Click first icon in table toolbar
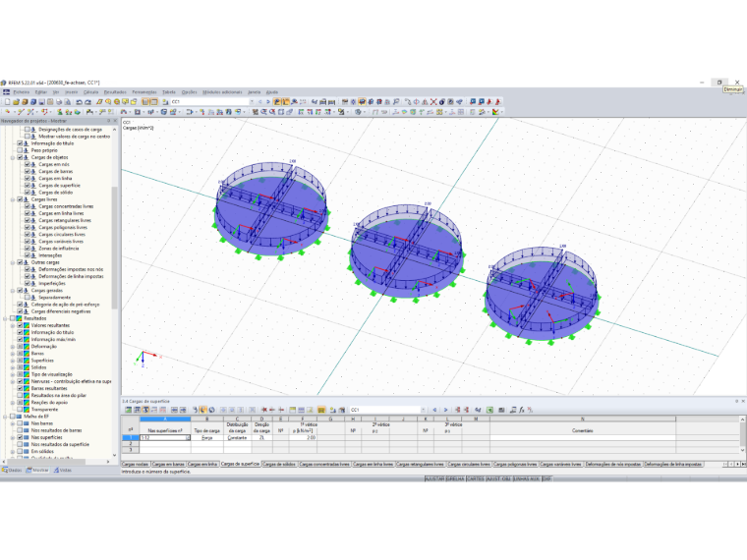 click(128, 410)
